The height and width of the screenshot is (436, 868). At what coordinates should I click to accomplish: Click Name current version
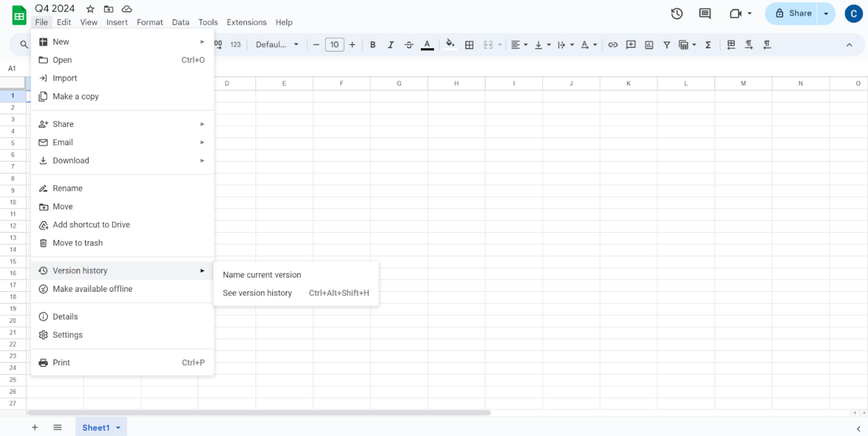pos(296,275)
